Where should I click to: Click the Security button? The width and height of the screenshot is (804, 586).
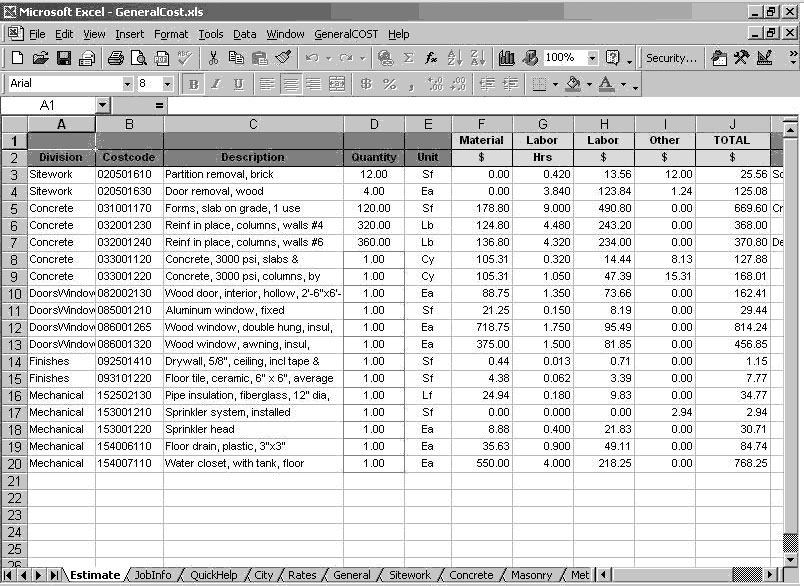coord(671,57)
